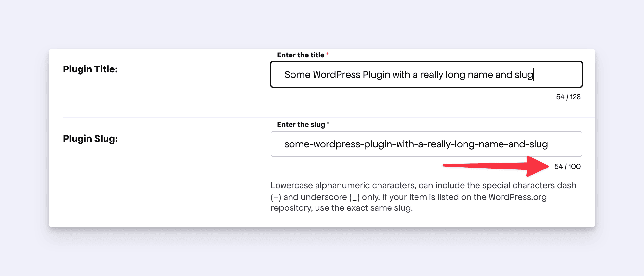Click "repository, use the exact same slug" text
Screen dimensions: 644x276
coord(341,208)
